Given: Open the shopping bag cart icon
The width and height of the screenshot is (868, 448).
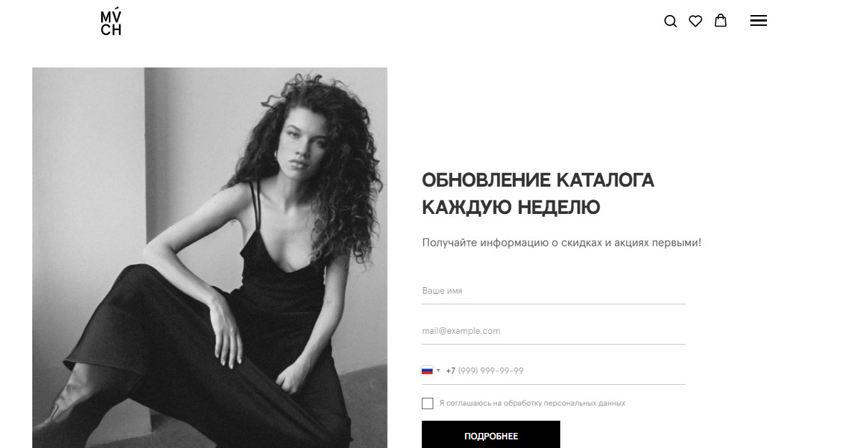Looking at the screenshot, I should coord(720,21).
